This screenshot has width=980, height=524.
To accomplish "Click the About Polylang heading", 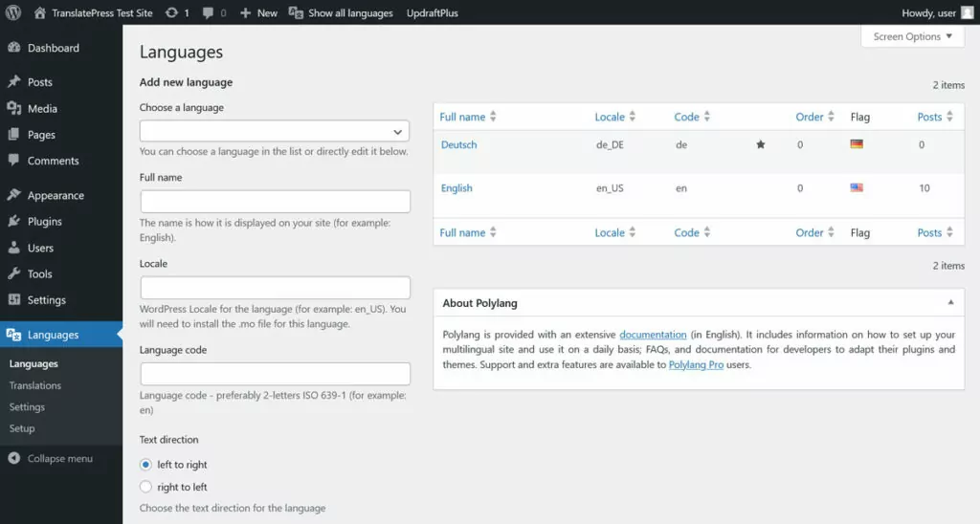I will click(479, 303).
